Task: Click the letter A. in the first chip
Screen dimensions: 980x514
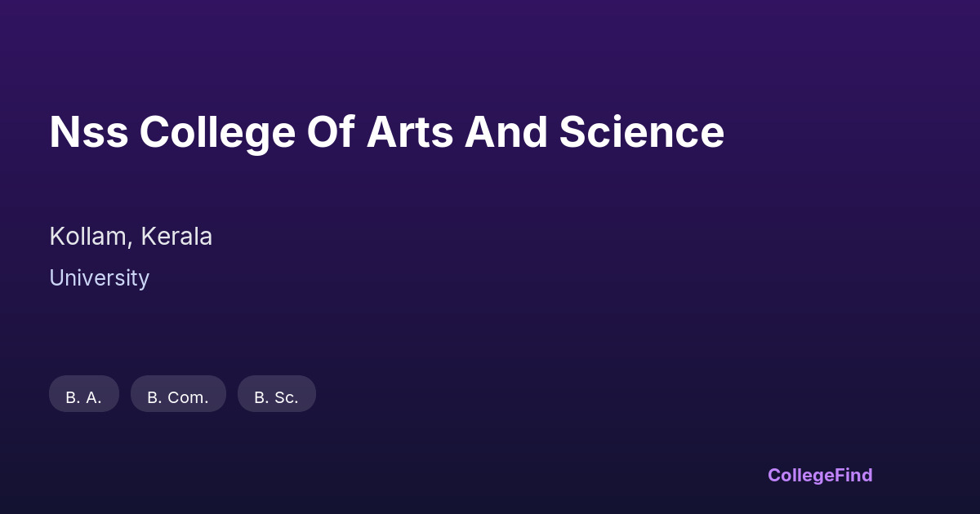Action: point(93,398)
